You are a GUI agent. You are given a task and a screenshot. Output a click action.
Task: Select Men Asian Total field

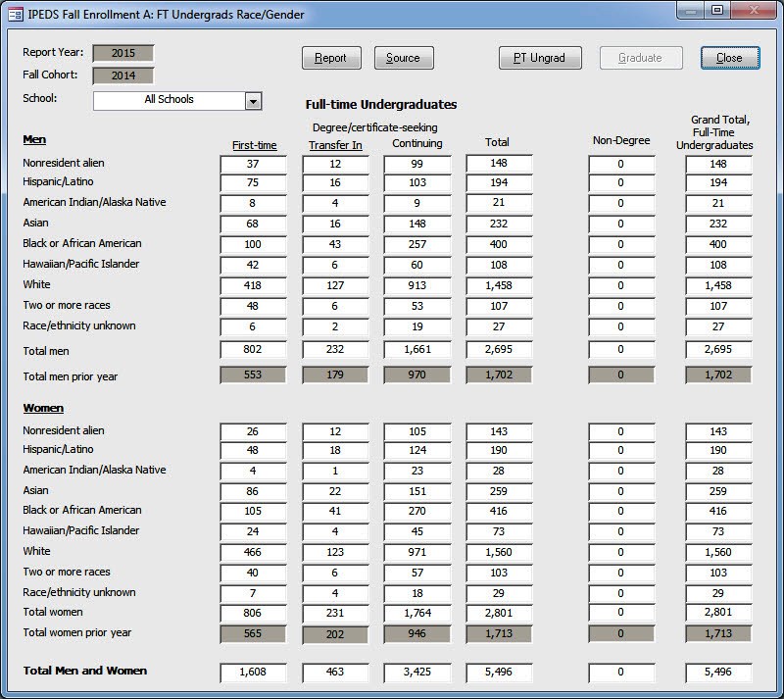(x=499, y=224)
